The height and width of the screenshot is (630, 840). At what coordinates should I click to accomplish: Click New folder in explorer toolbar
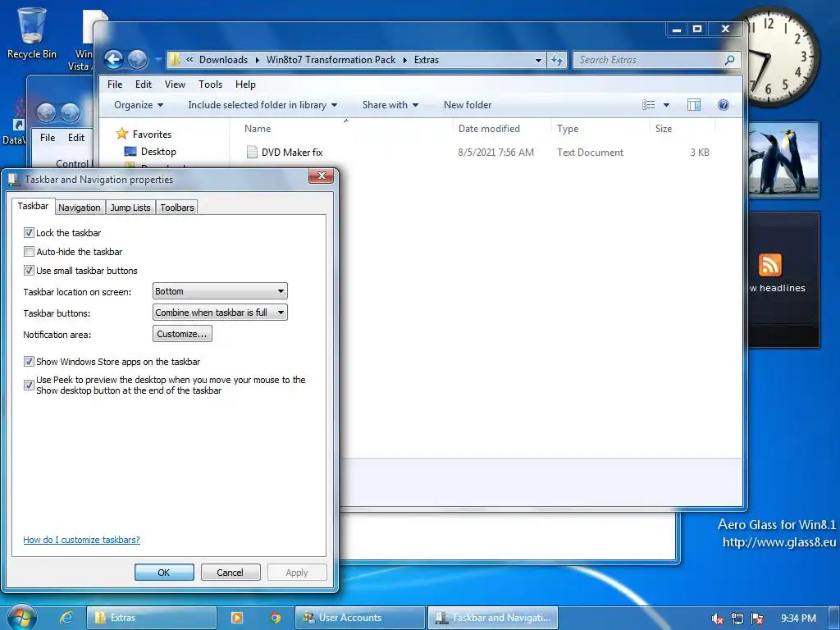(x=467, y=105)
